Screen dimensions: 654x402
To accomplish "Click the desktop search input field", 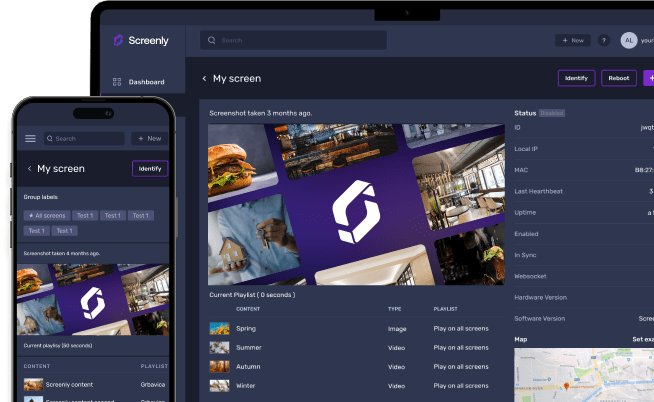I will pyautogui.click(x=293, y=40).
